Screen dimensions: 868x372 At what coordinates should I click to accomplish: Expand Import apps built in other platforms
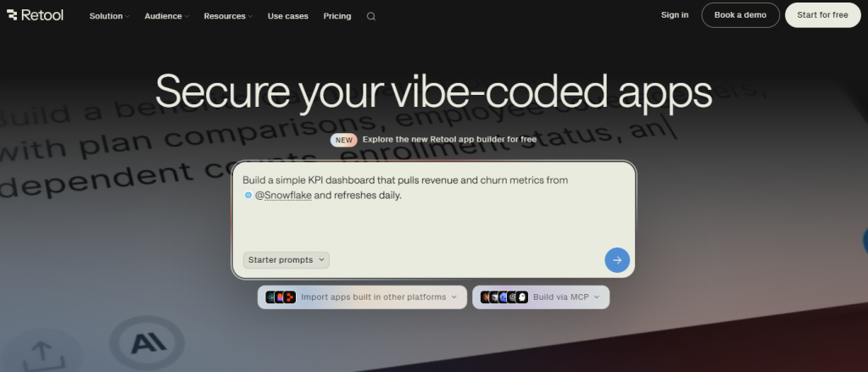362,297
